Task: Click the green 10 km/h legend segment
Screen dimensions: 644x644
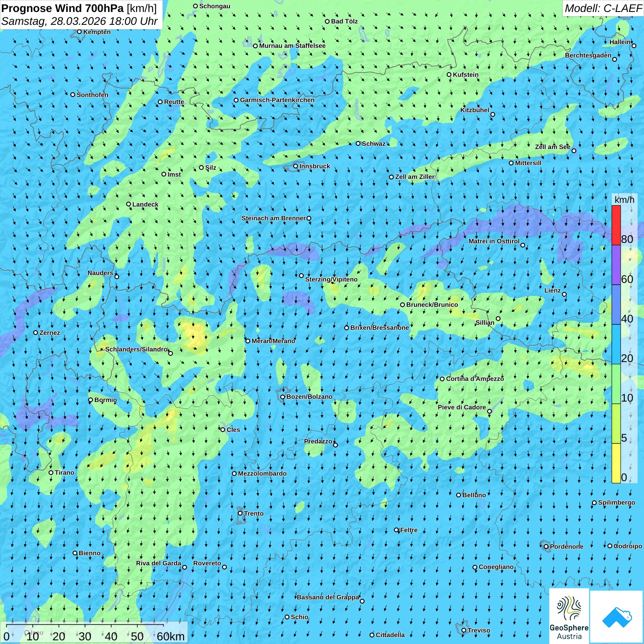Action: pyautogui.click(x=616, y=384)
